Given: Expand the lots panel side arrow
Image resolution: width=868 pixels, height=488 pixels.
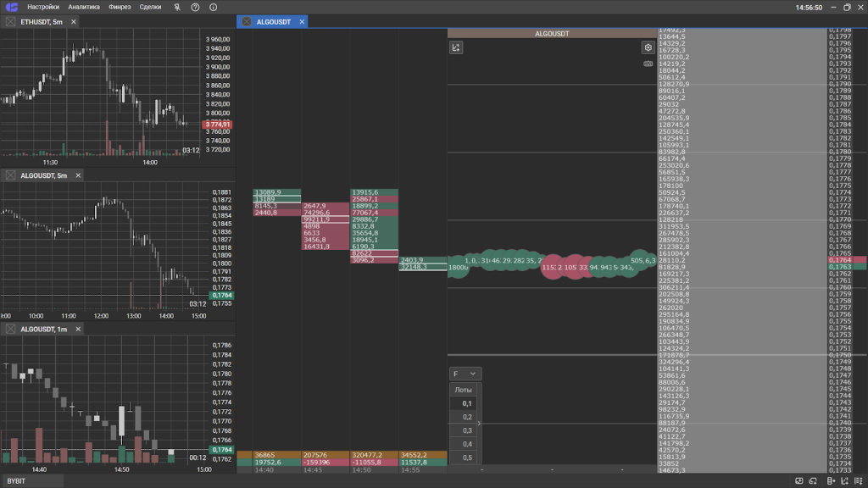Looking at the screenshot, I should [479, 423].
